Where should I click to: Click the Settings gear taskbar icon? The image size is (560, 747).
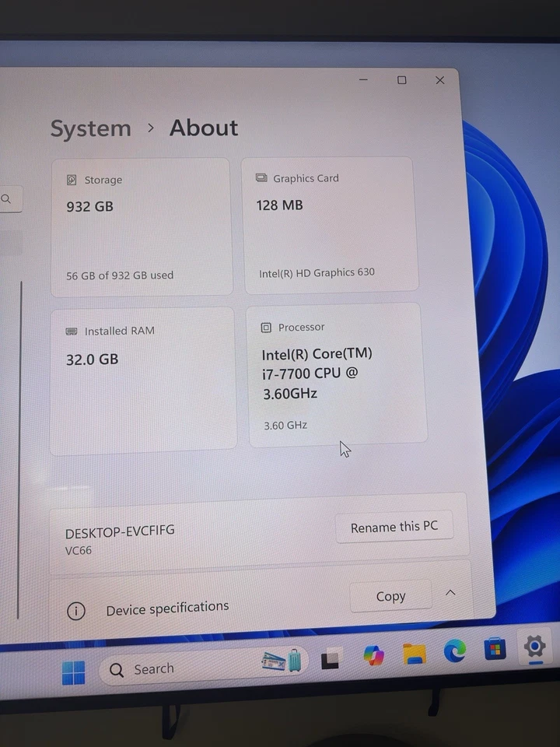[534, 647]
